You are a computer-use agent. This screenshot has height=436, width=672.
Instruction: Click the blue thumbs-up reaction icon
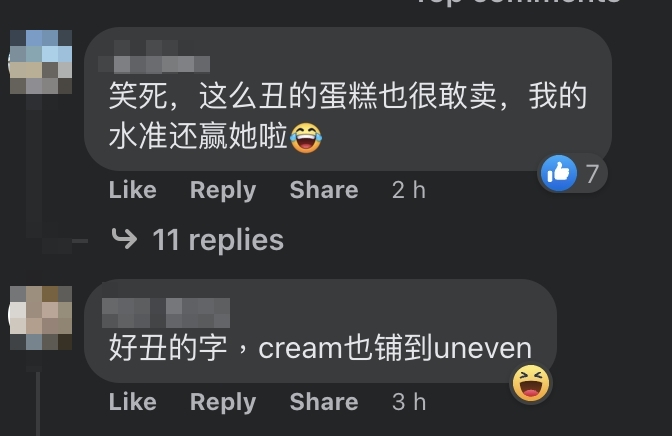(558, 173)
